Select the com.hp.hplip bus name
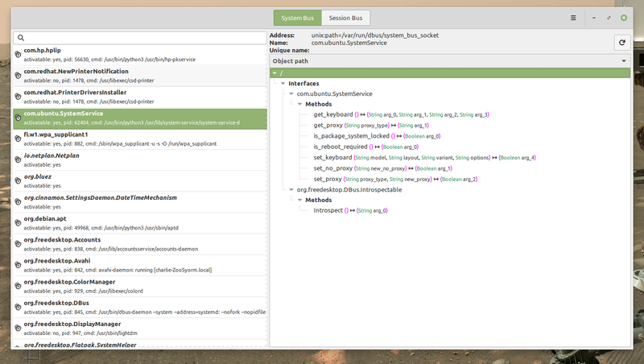The width and height of the screenshot is (644, 364). (139, 55)
